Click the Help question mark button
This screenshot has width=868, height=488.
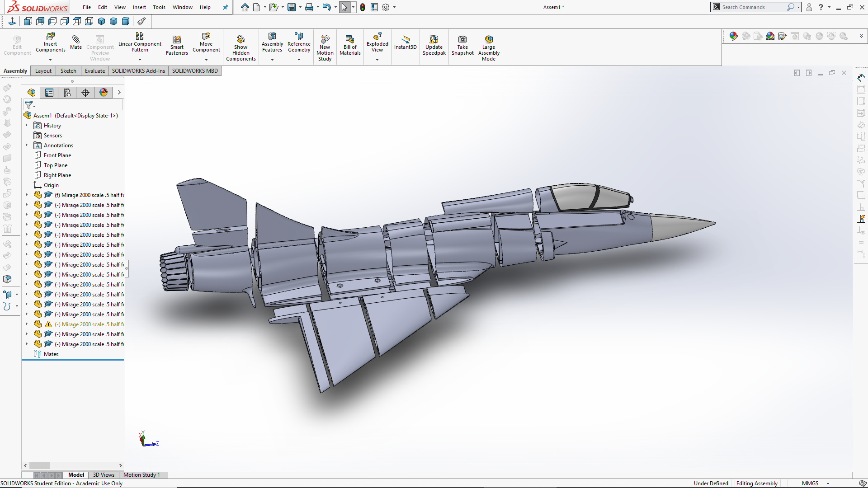tap(821, 7)
